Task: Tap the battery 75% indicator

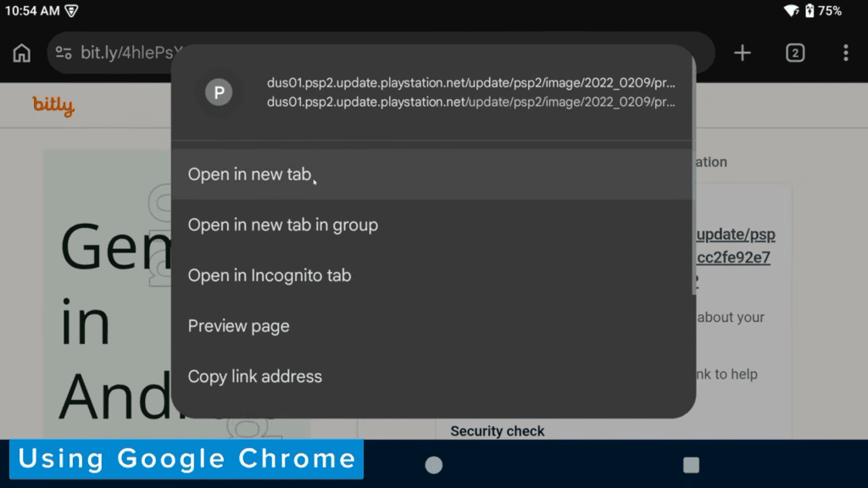Action: click(823, 10)
